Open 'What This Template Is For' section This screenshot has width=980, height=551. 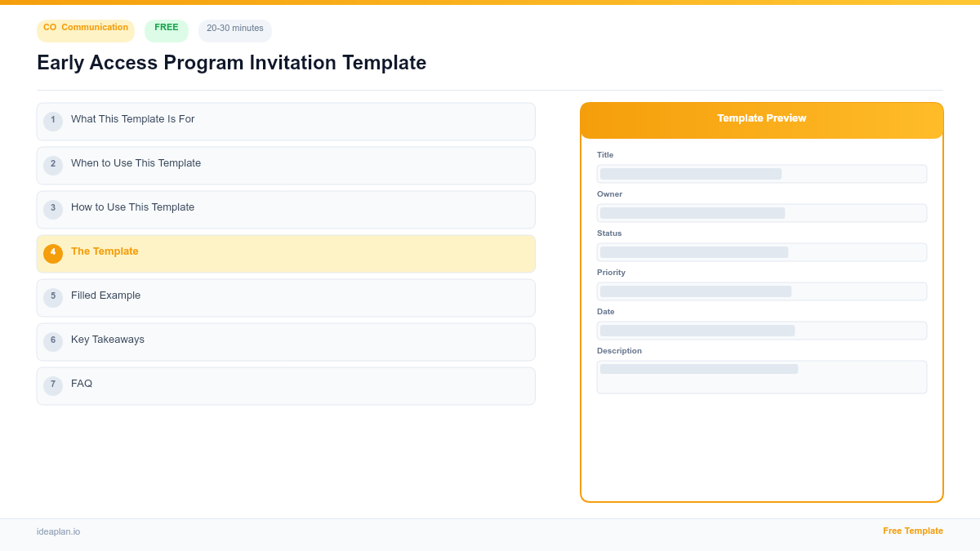click(286, 122)
